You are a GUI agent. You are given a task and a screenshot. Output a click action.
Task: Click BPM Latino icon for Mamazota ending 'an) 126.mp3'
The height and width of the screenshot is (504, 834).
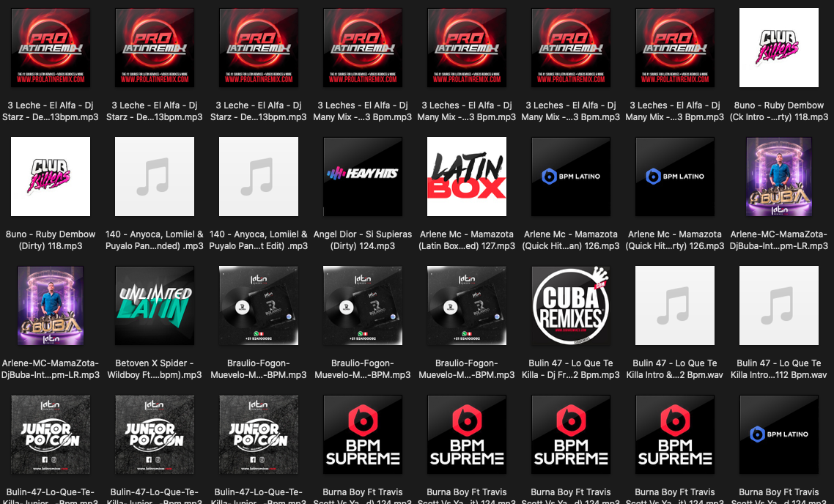[x=571, y=177]
